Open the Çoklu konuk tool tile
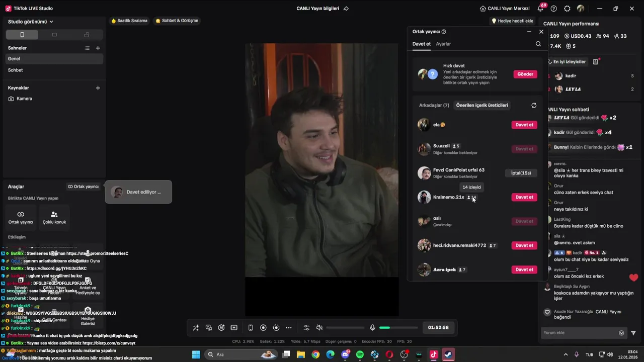 pyautogui.click(x=54, y=217)
